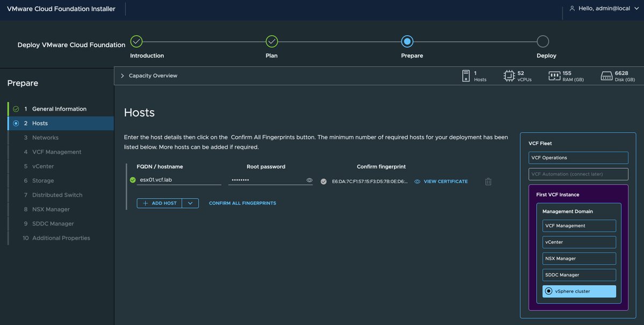The height and width of the screenshot is (325, 644).
Task: Click the Hosts server icon in capacity bar
Action: 466,76
